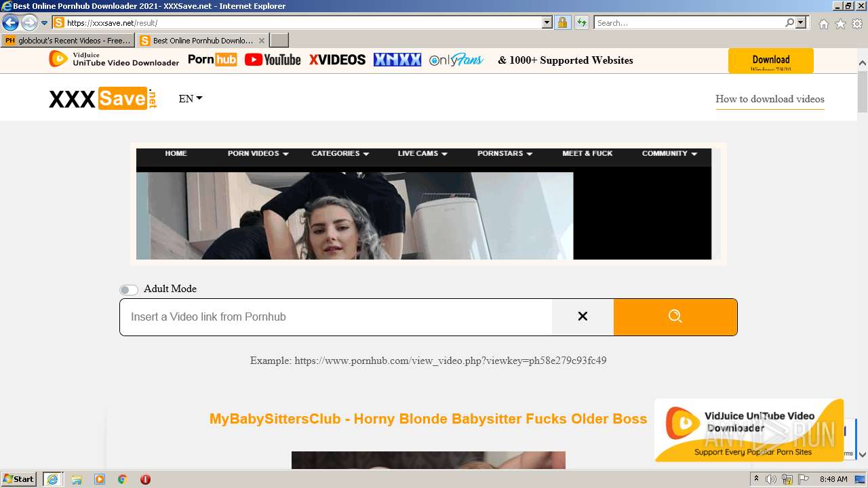Click the OnlyFans logo in banner

(456, 60)
